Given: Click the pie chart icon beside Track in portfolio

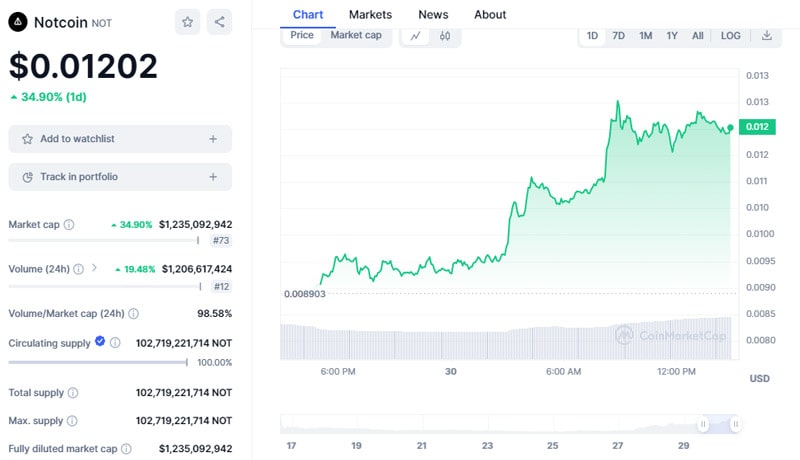Looking at the screenshot, I should (28, 177).
